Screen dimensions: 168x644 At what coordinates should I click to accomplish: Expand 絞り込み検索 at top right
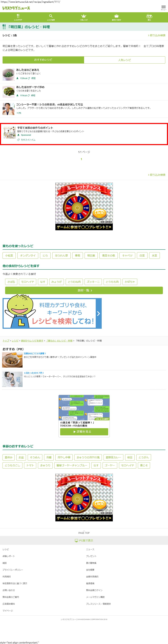pos(157,35)
